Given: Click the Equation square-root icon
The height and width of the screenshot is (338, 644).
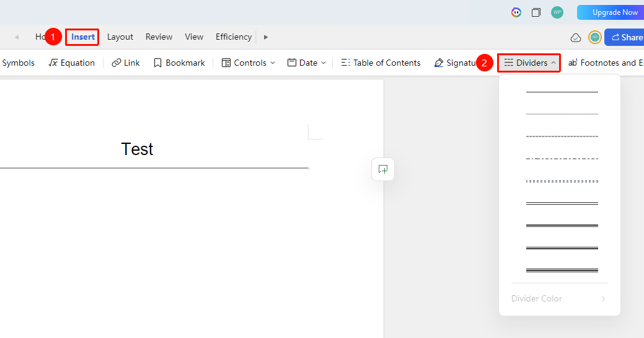Looking at the screenshot, I should tap(53, 63).
